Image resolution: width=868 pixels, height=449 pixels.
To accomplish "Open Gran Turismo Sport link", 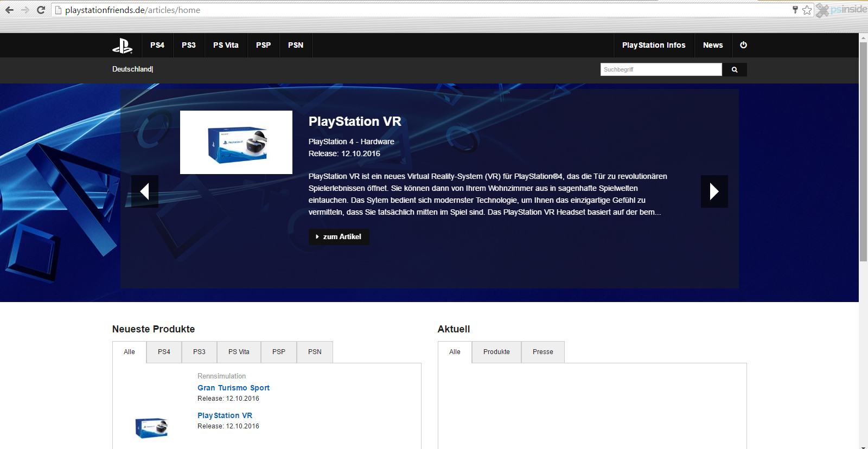I will [x=233, y=388].
